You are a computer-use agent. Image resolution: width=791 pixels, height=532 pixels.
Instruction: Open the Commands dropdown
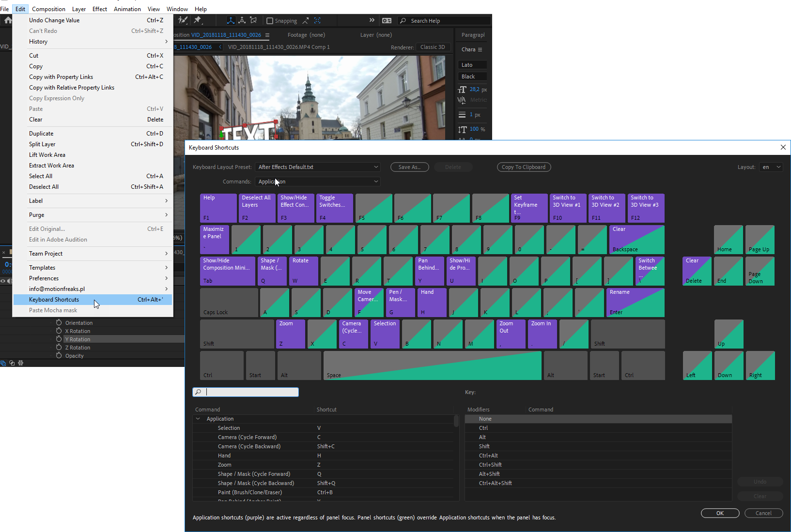[318, 182]
